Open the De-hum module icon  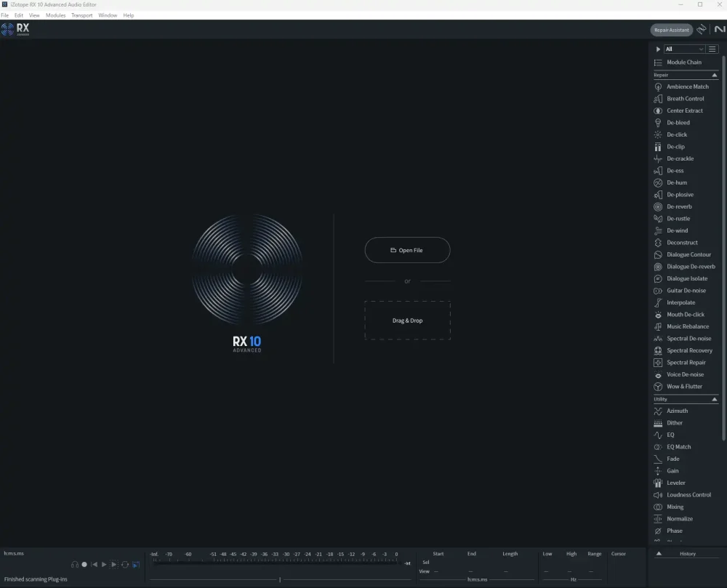[x=658, y=182]
